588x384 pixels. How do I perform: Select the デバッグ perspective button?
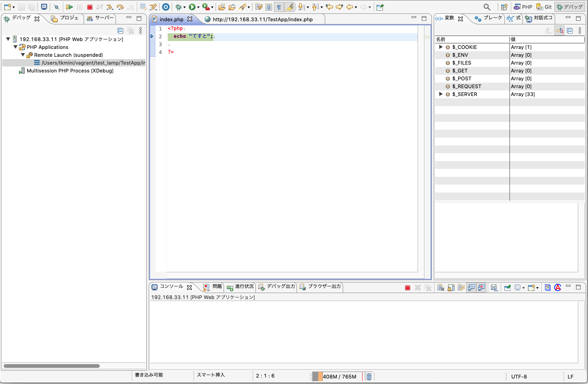click(570, 7)
